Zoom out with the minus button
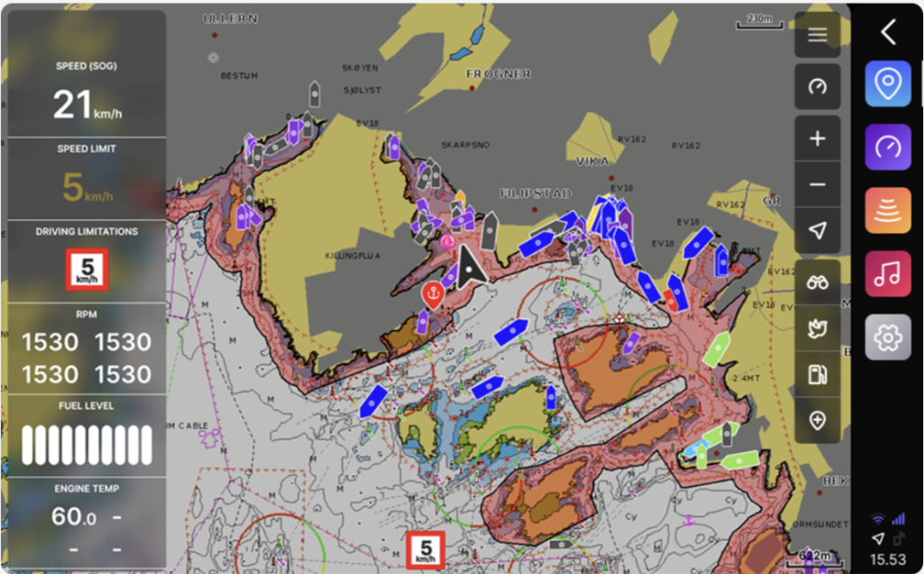 tap(818, 184)
